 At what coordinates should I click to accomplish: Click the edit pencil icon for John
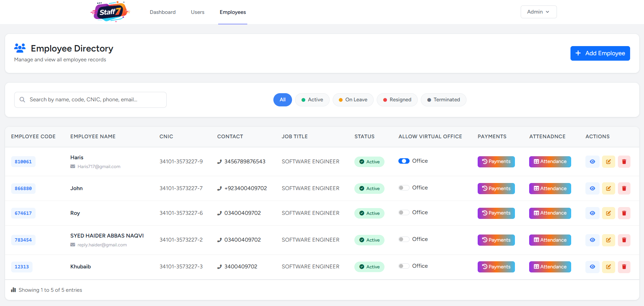[608, 188]
